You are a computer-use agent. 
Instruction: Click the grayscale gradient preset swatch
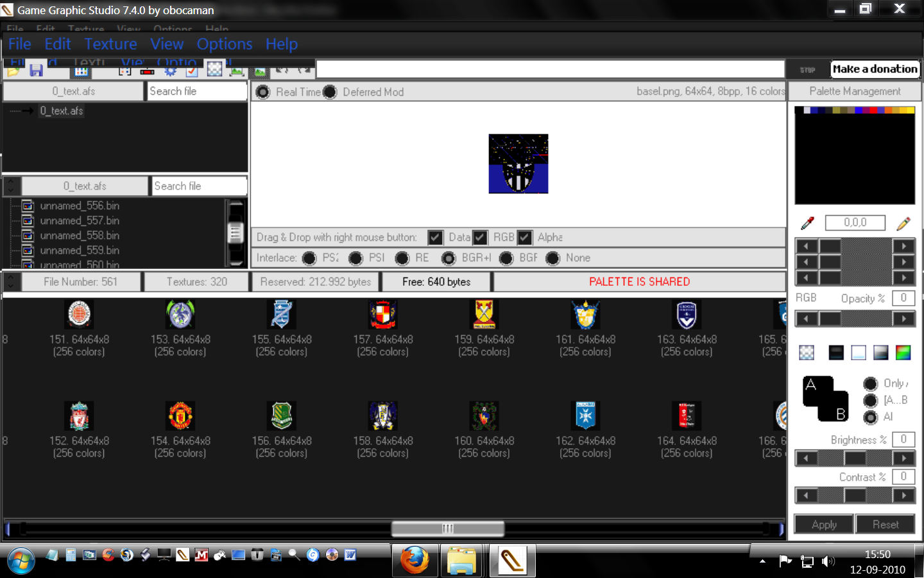(x=881, y=353)
